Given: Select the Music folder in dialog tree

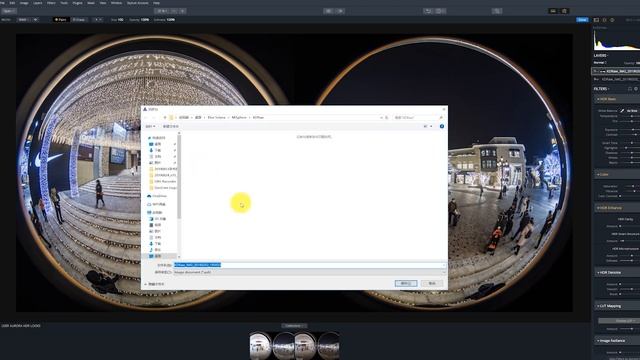Looking at the screenshot, I should (x=155, y=250).
